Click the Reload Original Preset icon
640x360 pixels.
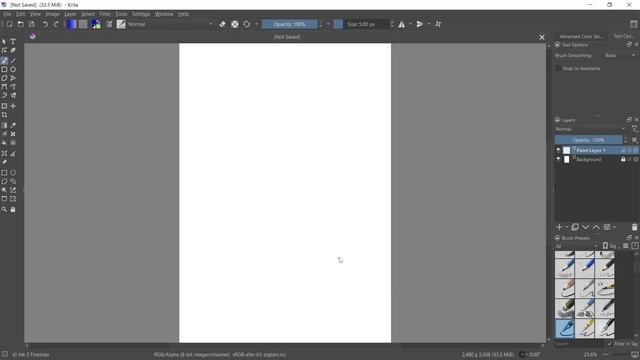[x=247, y=24]
